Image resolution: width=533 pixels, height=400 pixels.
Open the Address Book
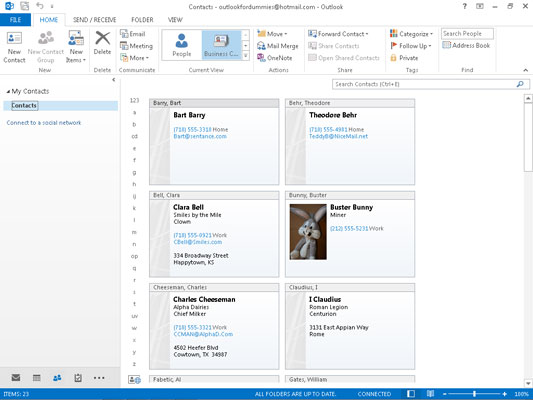[x=466, y=45]
